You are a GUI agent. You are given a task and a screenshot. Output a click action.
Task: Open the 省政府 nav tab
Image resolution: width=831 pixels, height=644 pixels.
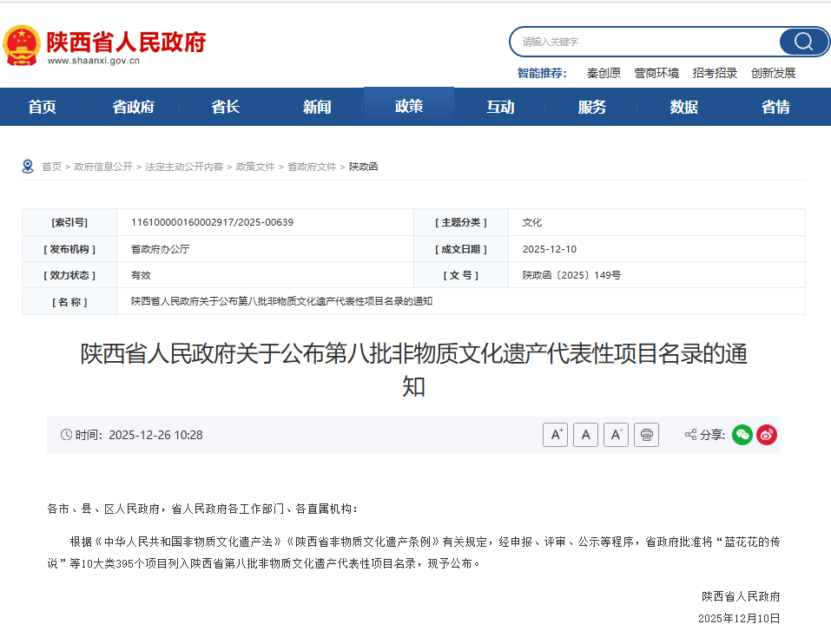[x=134, y=107]
